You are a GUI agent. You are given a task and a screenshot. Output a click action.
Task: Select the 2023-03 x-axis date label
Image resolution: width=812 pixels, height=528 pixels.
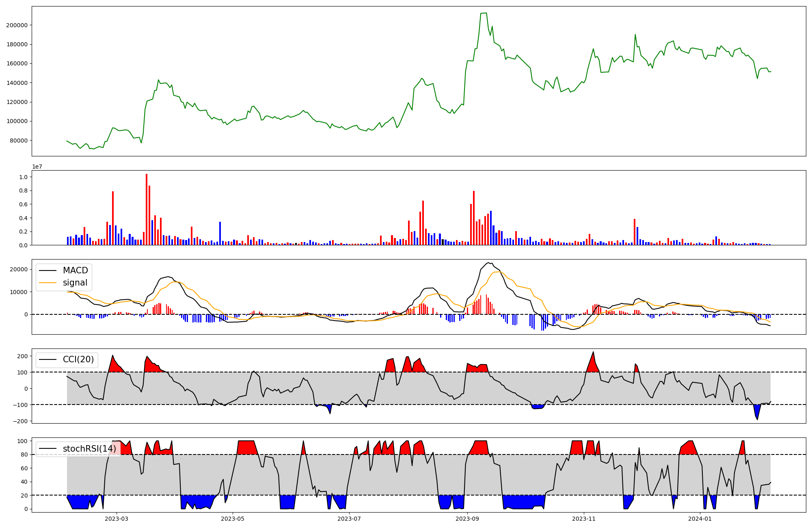tap(117, 519)
